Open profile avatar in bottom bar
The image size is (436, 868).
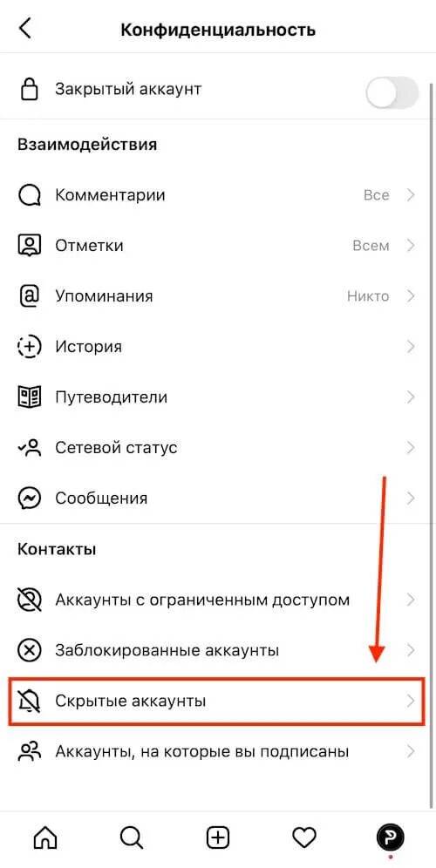point(391,837)
